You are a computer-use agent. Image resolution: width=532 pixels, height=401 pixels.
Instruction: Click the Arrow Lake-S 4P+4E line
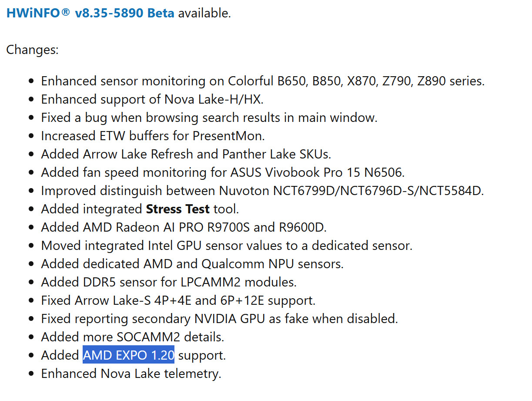tap(178, 300)
